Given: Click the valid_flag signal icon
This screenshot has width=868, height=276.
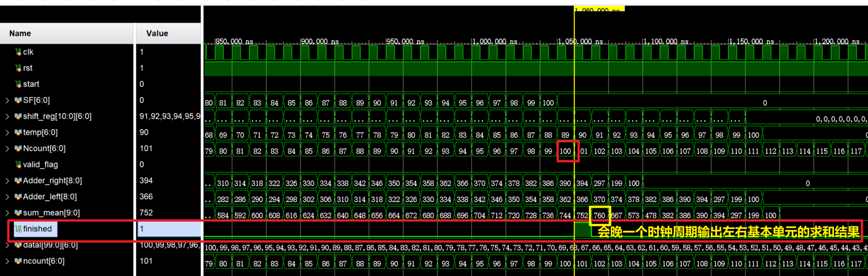Looking at the screenshot, I should [18, 164].
